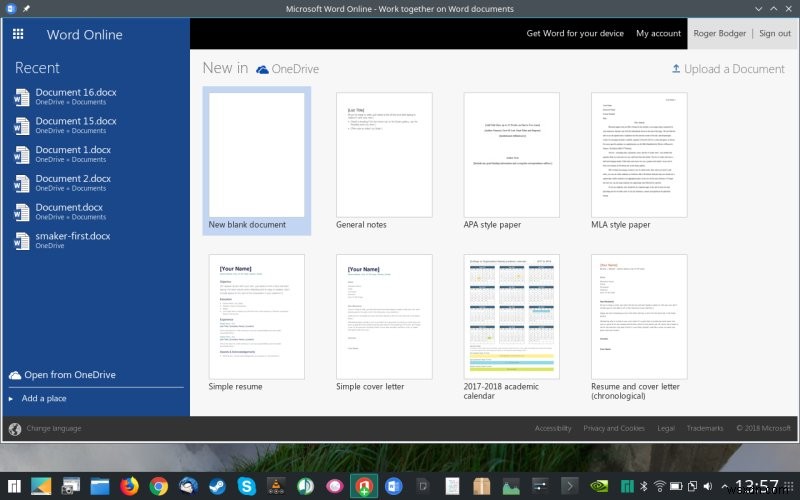Click the pin icon in the title bar
This screenshot has height=500, width=800.
point(26,9)
